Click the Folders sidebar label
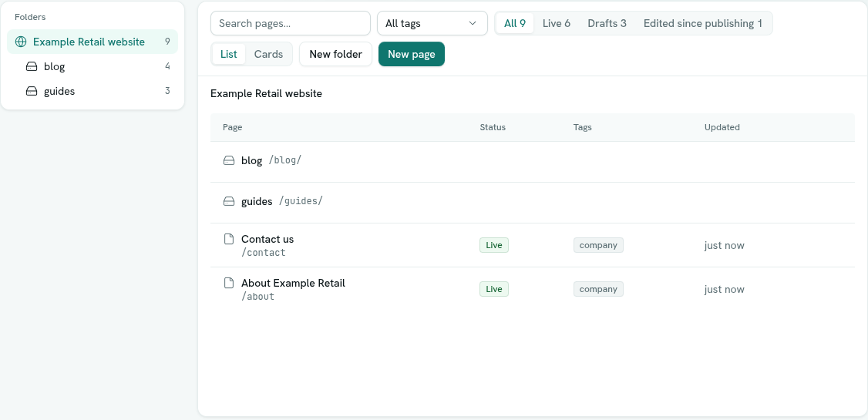 pos(30,17)
